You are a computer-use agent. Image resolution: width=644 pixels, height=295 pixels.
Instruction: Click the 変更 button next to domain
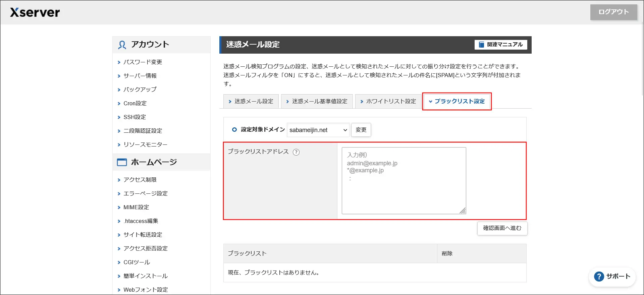(x=361, y=130)
